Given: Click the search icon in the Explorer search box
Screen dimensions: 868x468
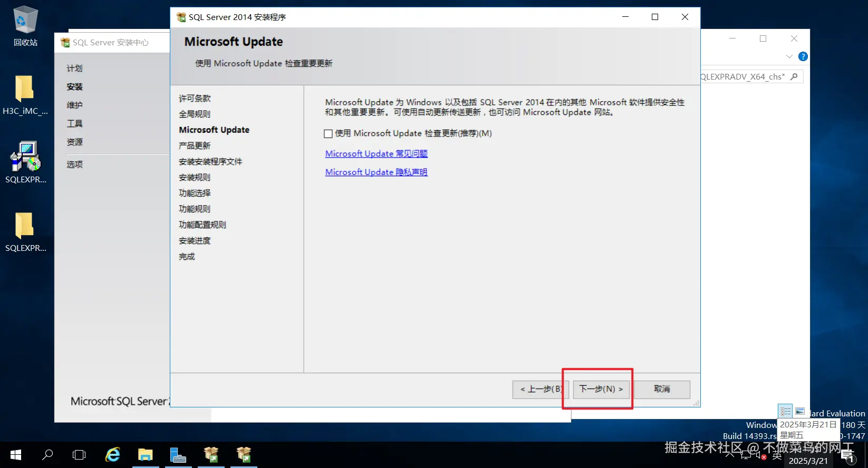Looking at the screenshot, I should click(x=794, y=76).
